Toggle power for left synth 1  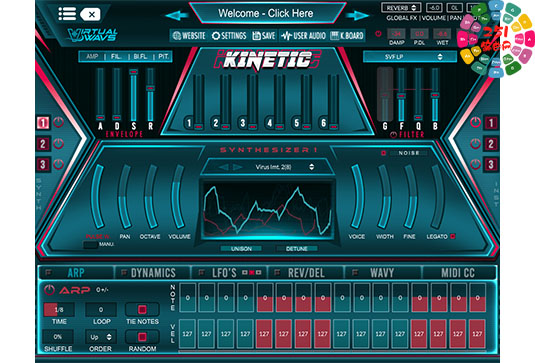click(59, 122)
